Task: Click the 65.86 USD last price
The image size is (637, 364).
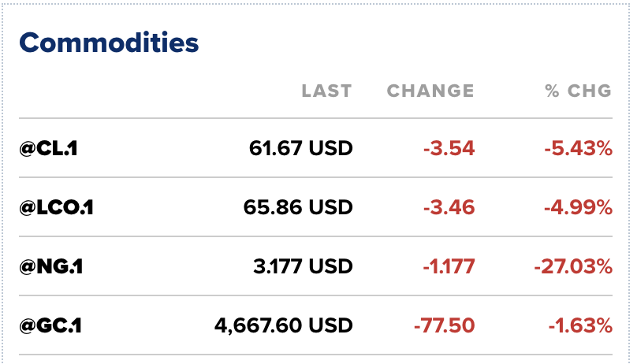Action: click(298, 207)
